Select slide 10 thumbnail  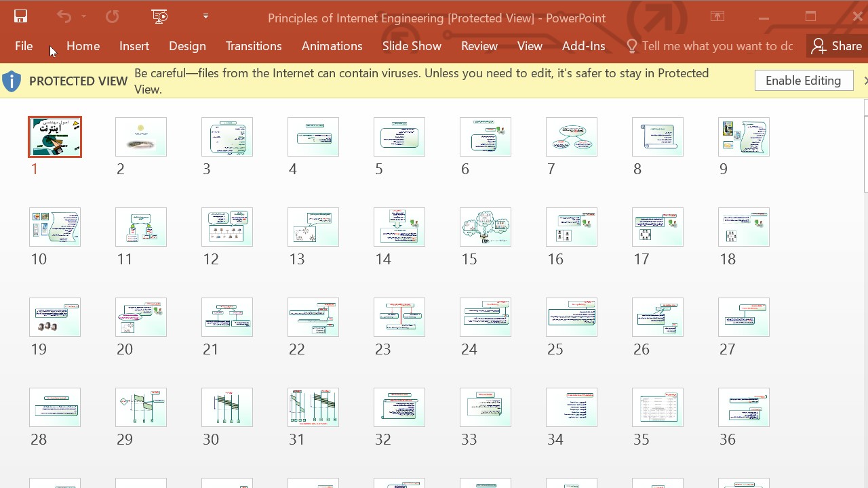(55, 227)
